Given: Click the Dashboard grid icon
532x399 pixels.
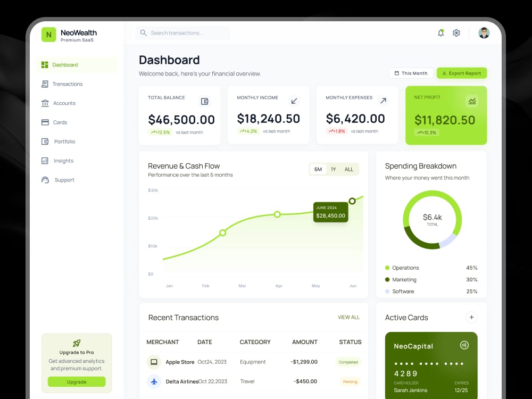Looking at the screenshot, I should click(45, 65).
